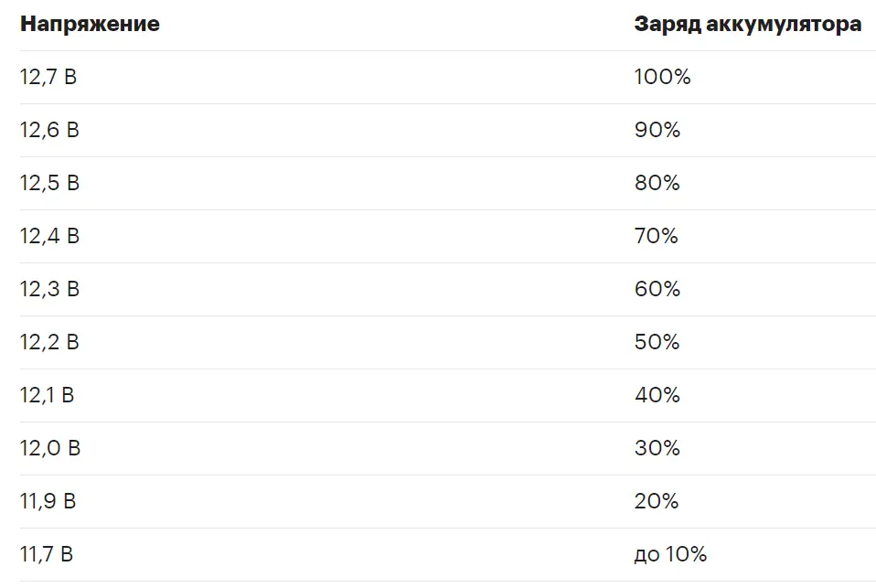876x588 pixels.
Task: Select the 11,7 В voltage cell
Action: [47, 555]
